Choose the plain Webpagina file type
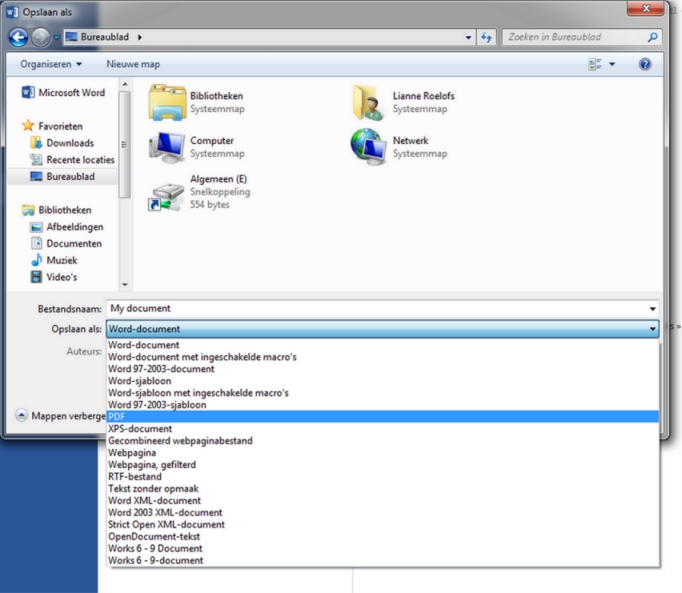This screenshot has height=593, width=682. [383, 452]
